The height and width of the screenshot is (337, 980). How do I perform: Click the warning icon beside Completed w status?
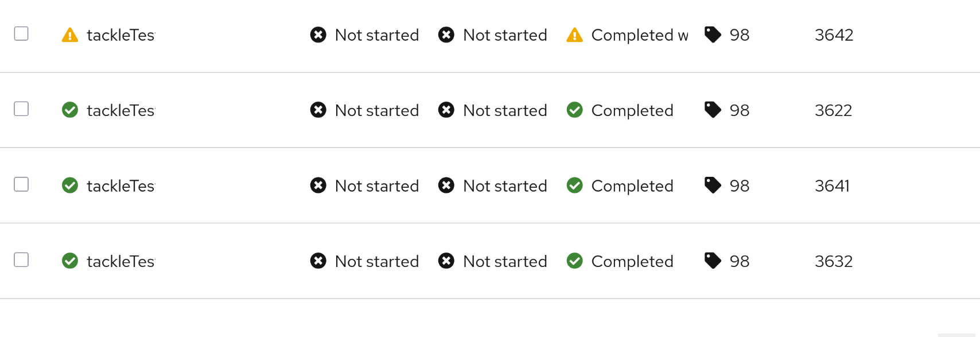point(574,35)
